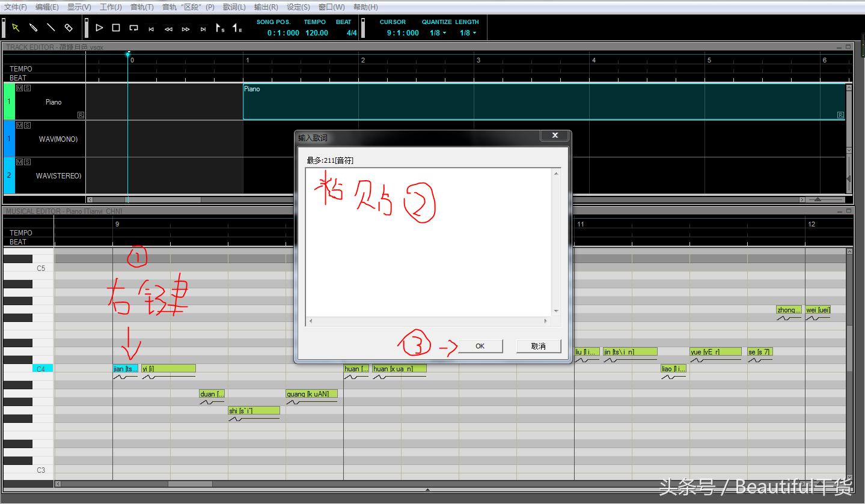Select the 'quang' note in piano roll
865x504 pixels.
[x=311, y=394]
